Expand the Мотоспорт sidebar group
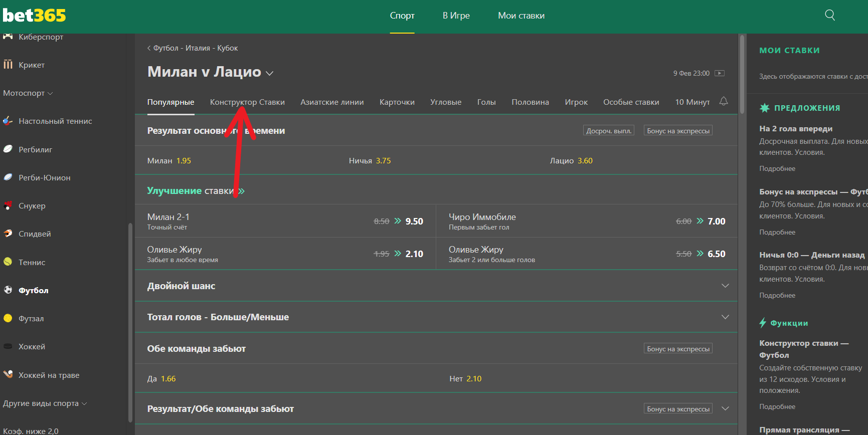This screenshot has height=435, width=868. 28,93
